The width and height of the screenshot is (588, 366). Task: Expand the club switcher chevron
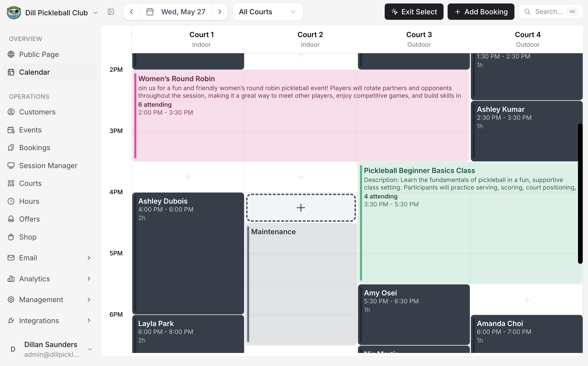(x=95, y=13)
